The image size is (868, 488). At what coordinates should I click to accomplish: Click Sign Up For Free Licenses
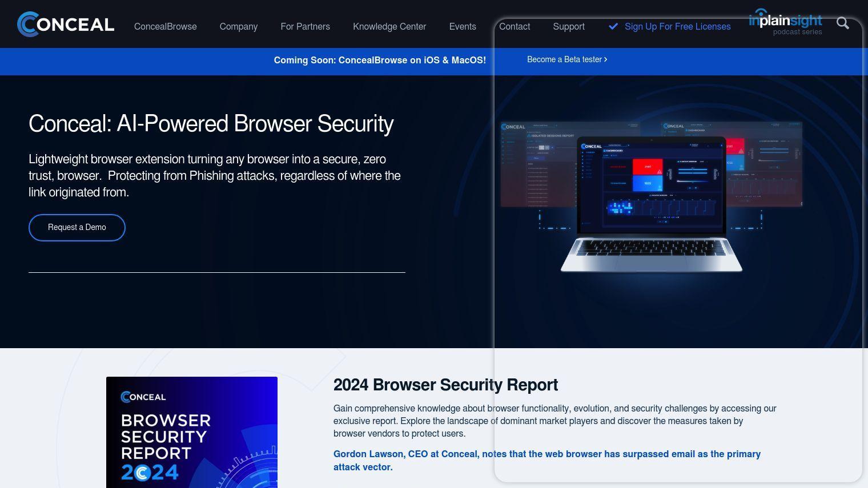pos(670,26)
